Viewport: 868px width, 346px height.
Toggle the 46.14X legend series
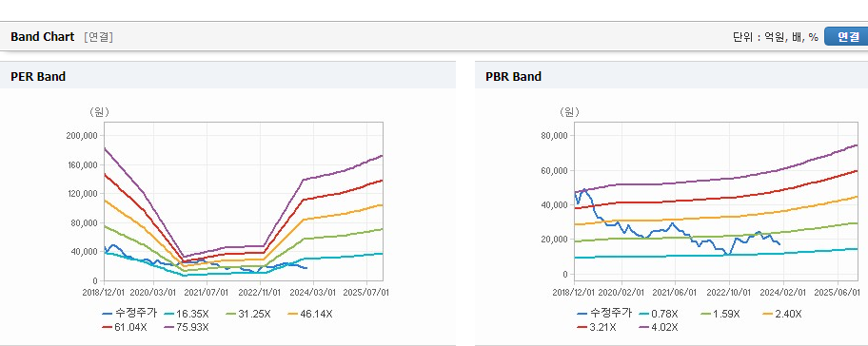(x=310, y=314)
